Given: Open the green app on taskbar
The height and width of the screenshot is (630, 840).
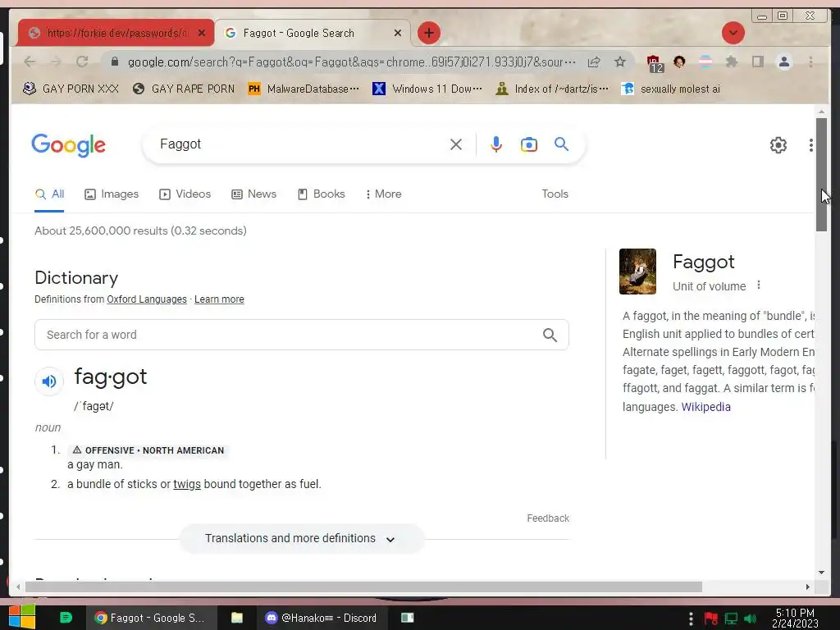Looking at the screenshot, I should click(x=66, y=618).
